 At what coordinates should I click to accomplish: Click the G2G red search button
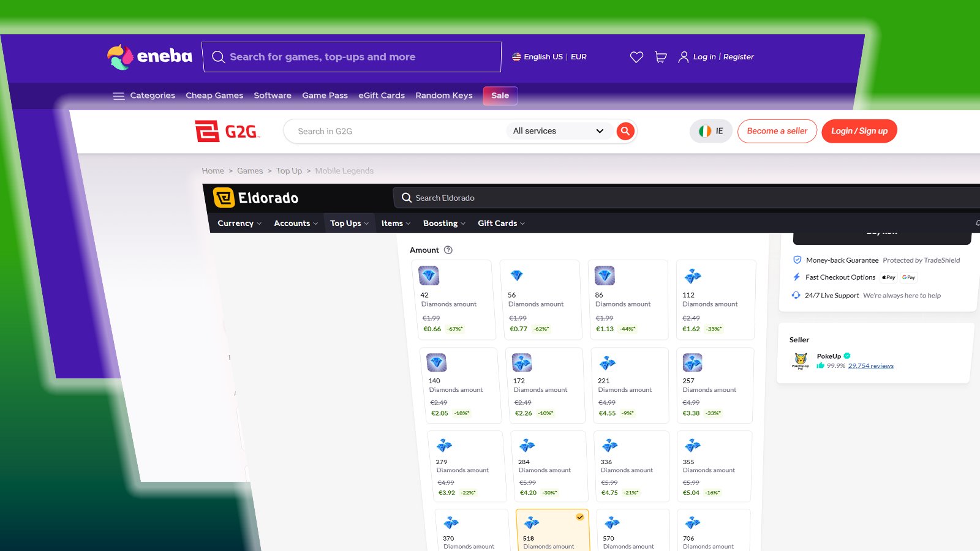(x=625, y=131)
